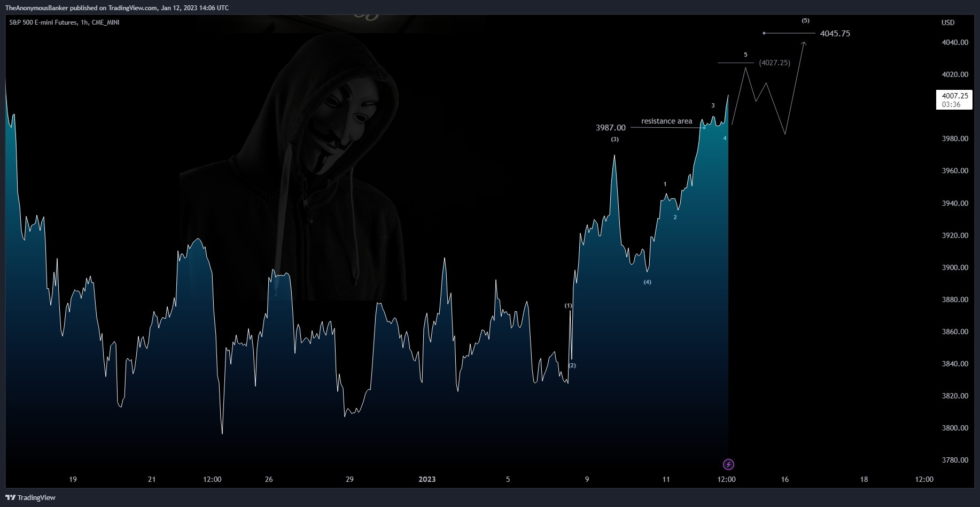
Task: Click the S&P 500 E-mini Futures title
Action: point(64,22)
